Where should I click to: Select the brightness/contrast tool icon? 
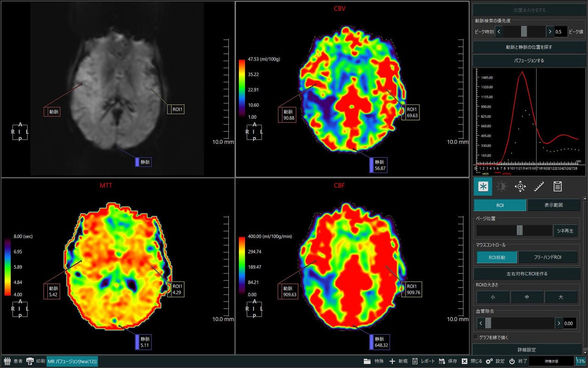pyautogui.click(x=501, y=186)
